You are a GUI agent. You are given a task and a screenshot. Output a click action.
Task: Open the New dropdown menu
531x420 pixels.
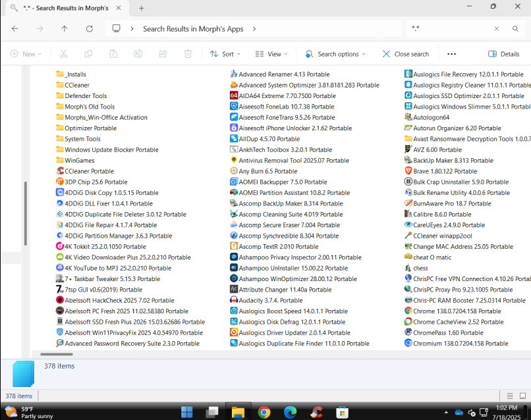(x=26, y=54)
